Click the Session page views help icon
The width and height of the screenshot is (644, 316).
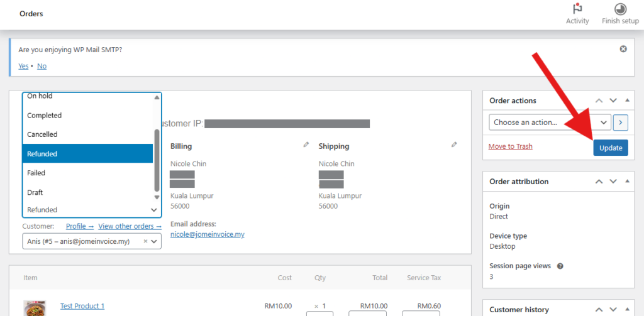coord(560,266)
